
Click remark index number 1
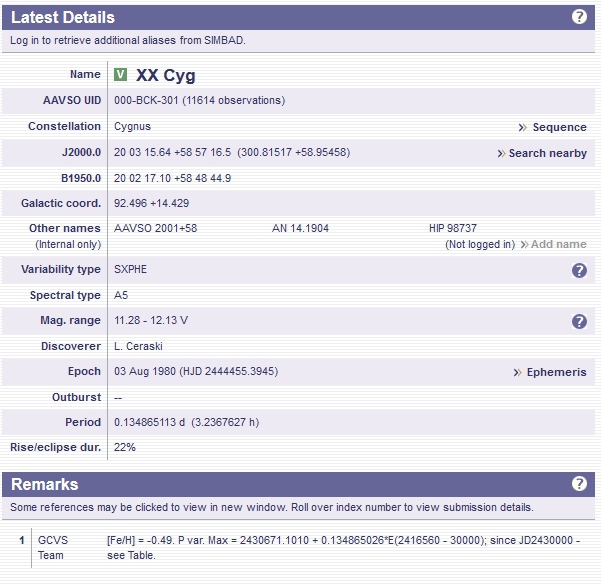(x=22, y=540)
